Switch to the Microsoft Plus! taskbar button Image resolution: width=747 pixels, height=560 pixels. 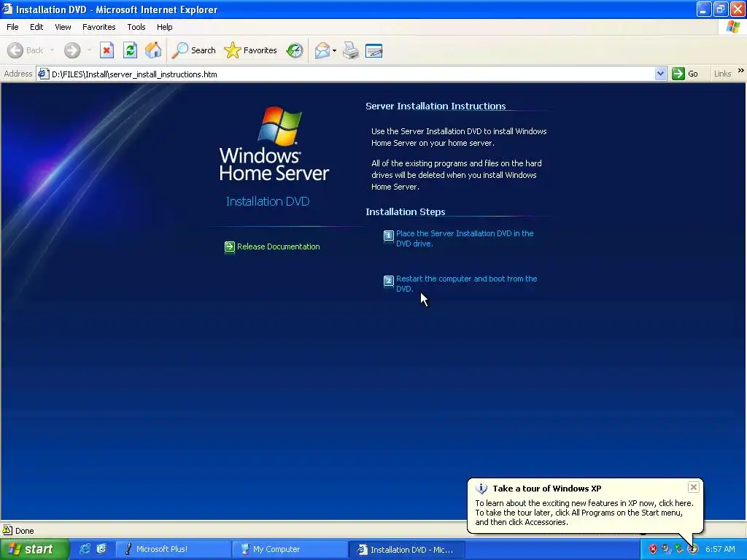click(173, 550)
